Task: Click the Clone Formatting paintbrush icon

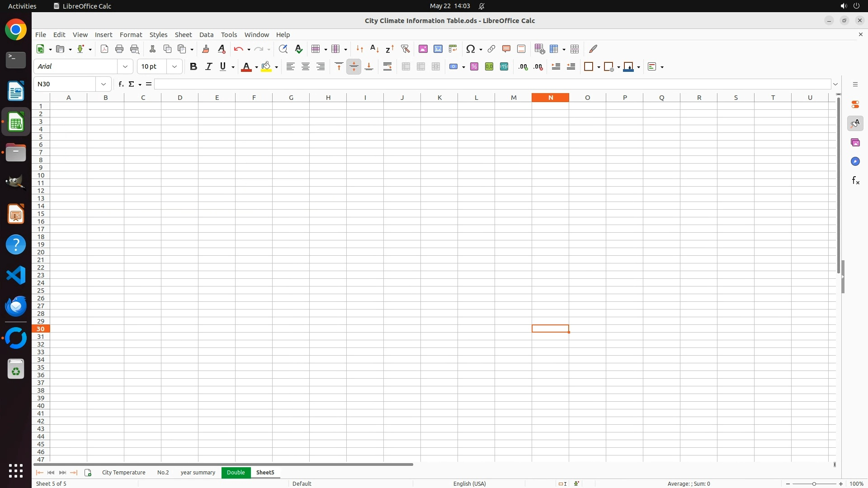Action: tap(206, 49)
